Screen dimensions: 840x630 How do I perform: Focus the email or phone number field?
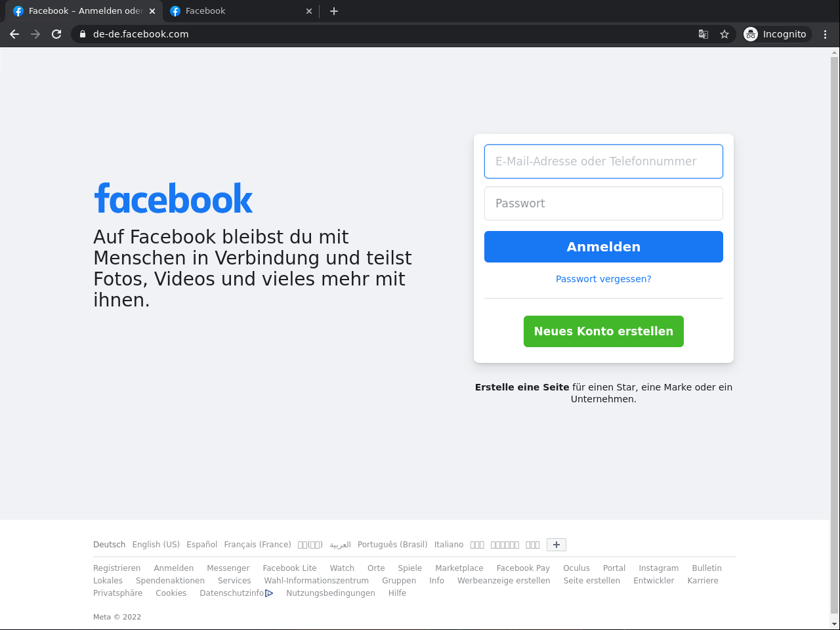pos(604,161)
